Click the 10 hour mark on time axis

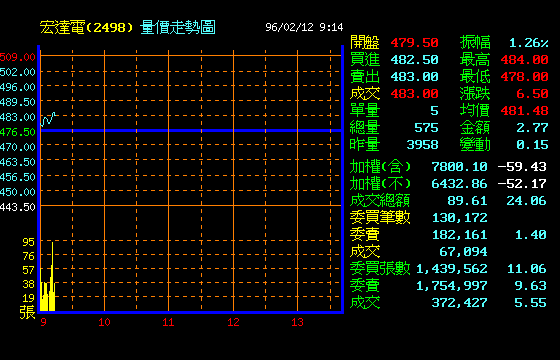[x=104, y=322]
